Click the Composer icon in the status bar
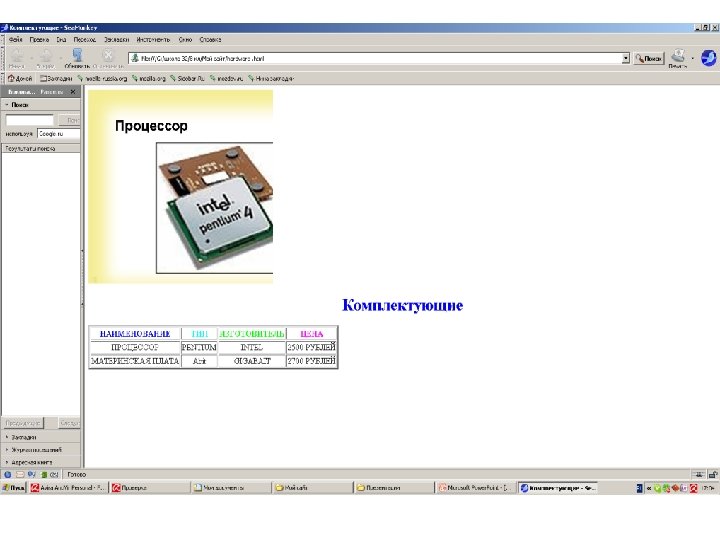This screenshot has width=720, height=540. [31, 474]
